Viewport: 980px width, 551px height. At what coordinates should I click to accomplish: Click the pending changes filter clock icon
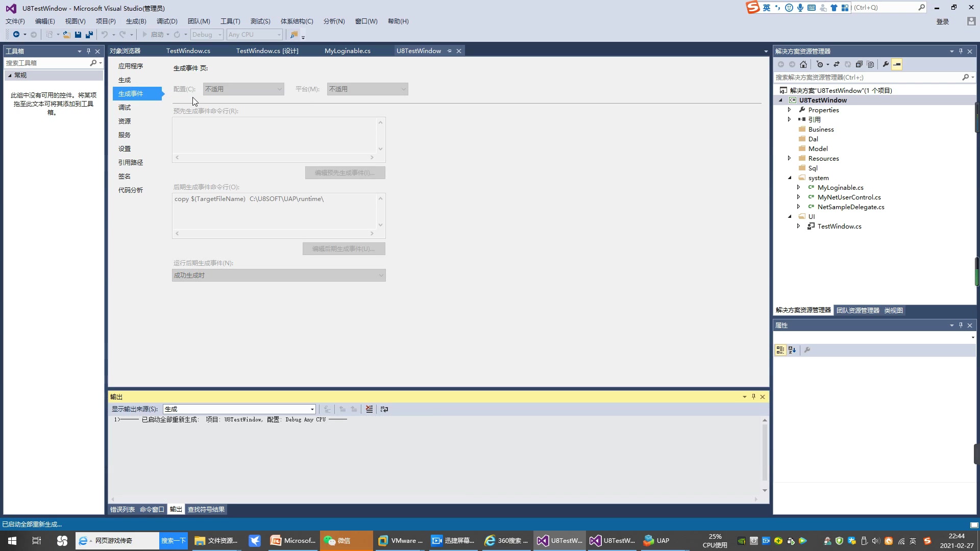820,64
